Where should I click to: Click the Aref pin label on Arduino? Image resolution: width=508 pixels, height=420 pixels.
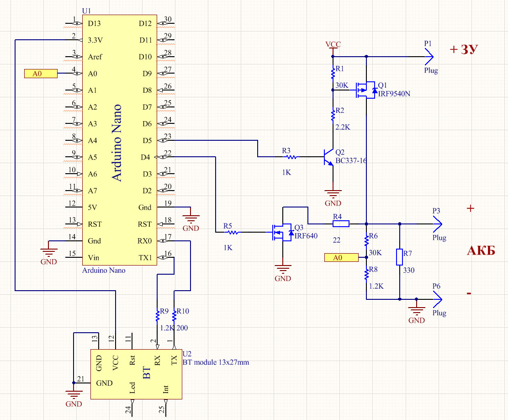(x=95, y=57)
